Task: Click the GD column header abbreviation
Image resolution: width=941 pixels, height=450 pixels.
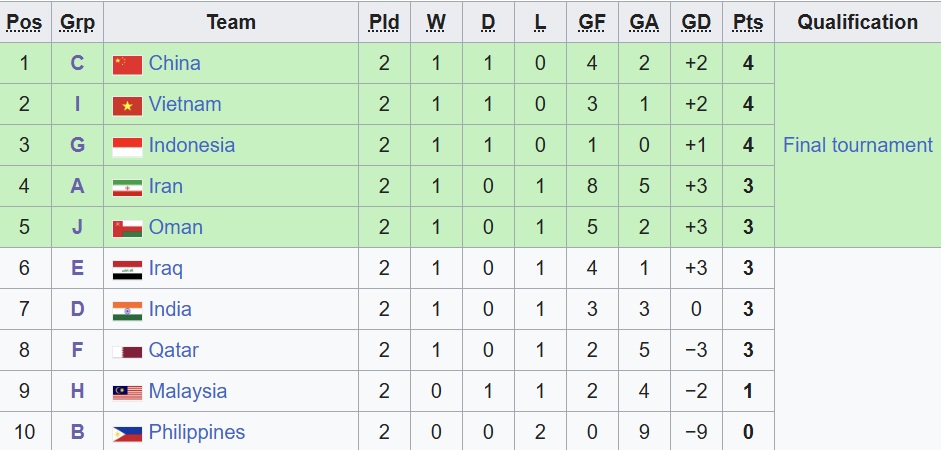Action: pos(696,22)
